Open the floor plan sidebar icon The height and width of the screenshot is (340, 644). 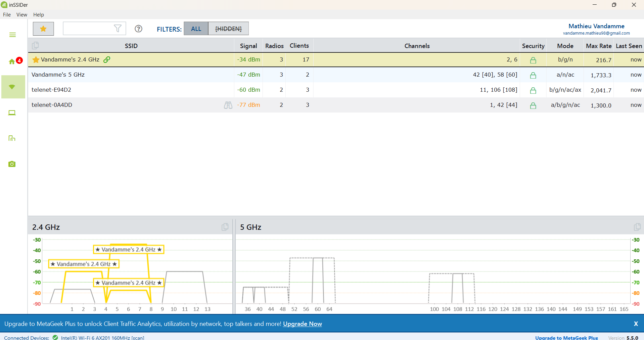click(12, 138)
